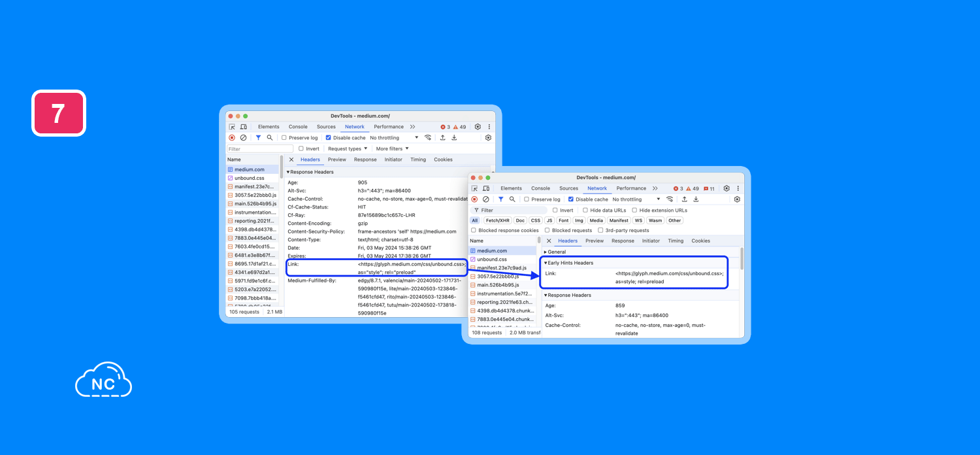Check Hide data URLs option

[585, 211]
